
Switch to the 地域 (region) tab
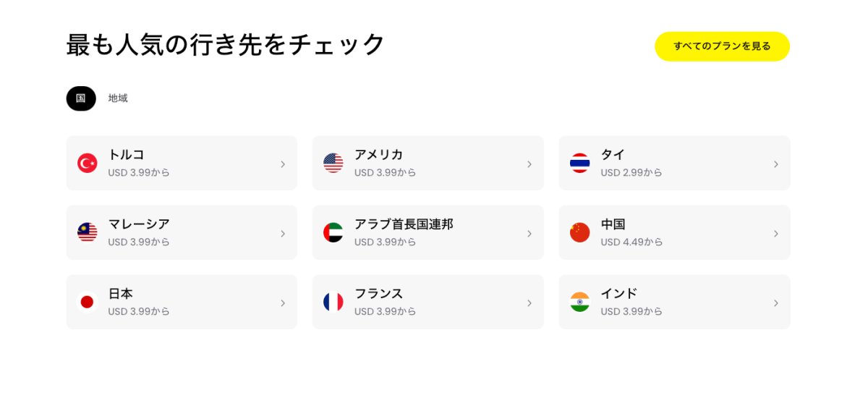(118, 98)
